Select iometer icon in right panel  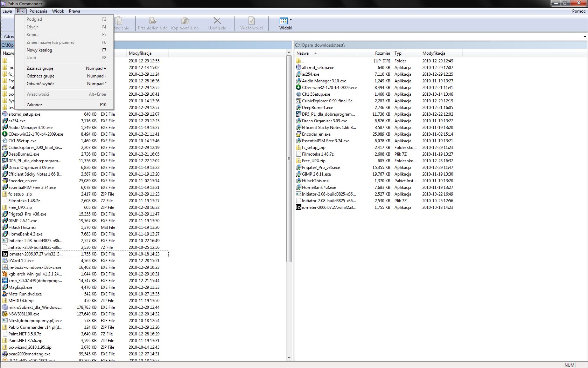coord(299,207)
